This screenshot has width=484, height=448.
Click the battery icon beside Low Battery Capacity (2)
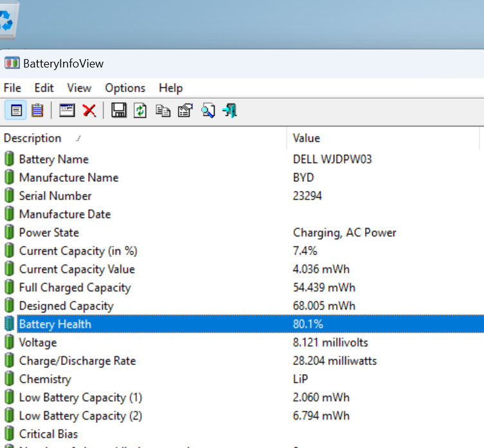click(x=9, y=415)
